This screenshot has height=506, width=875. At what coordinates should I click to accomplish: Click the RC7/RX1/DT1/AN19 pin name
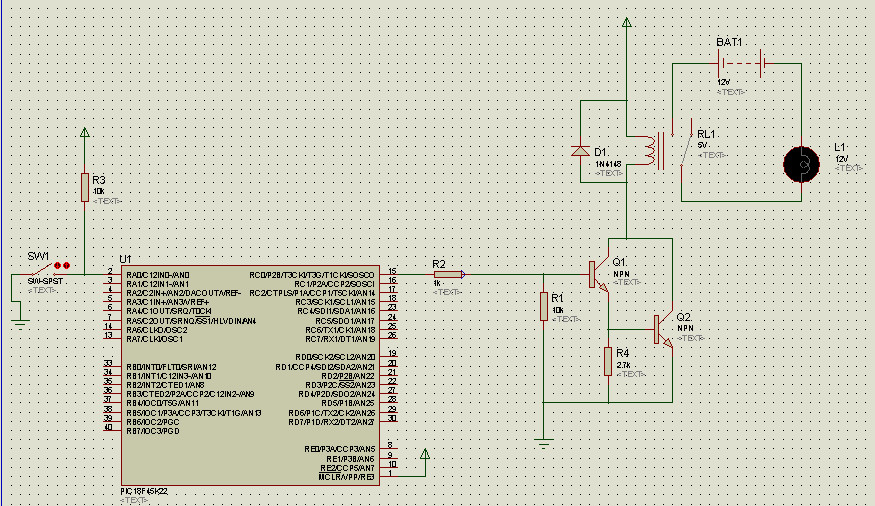(340, 339)
